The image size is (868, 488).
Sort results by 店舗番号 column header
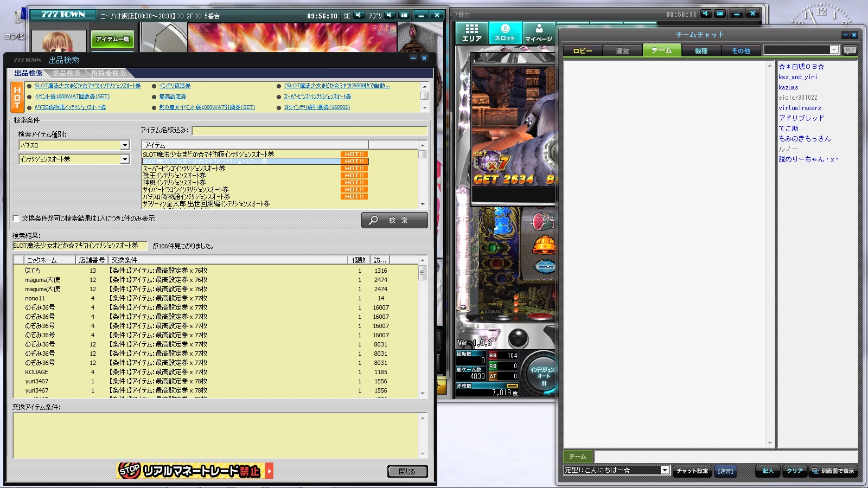[92, 260]
